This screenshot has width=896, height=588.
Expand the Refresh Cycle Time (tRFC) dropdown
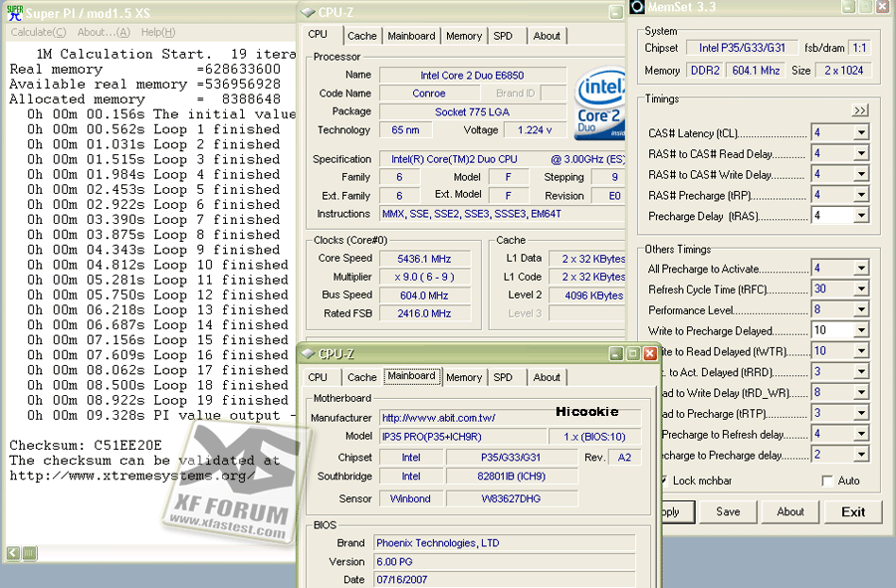[861, 289]
